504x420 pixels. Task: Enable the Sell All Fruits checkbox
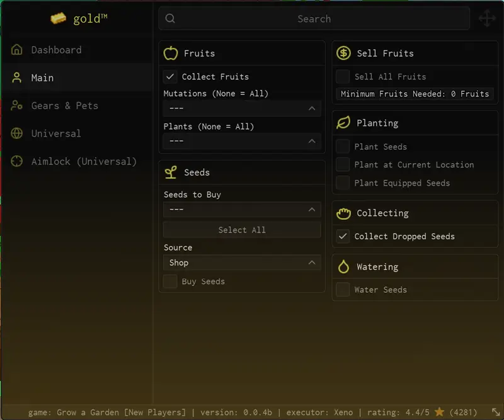(x=343, y=76)
